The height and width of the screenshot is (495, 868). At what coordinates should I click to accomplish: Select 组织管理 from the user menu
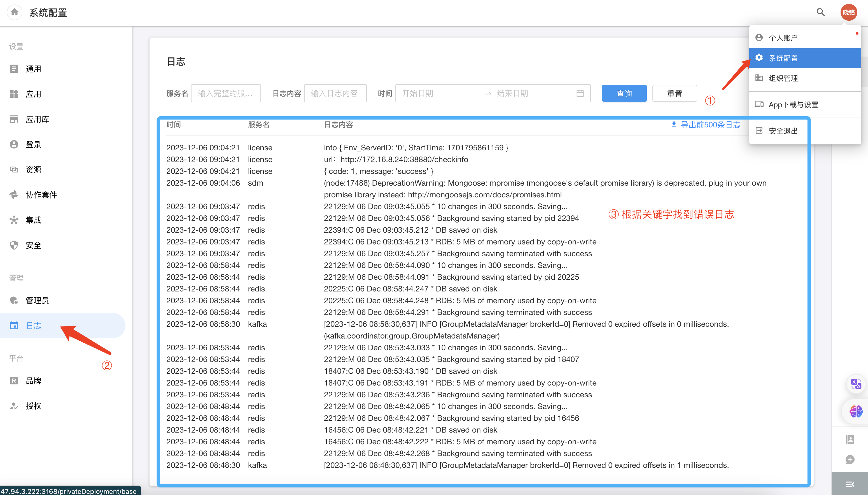[x=783, y=78]
